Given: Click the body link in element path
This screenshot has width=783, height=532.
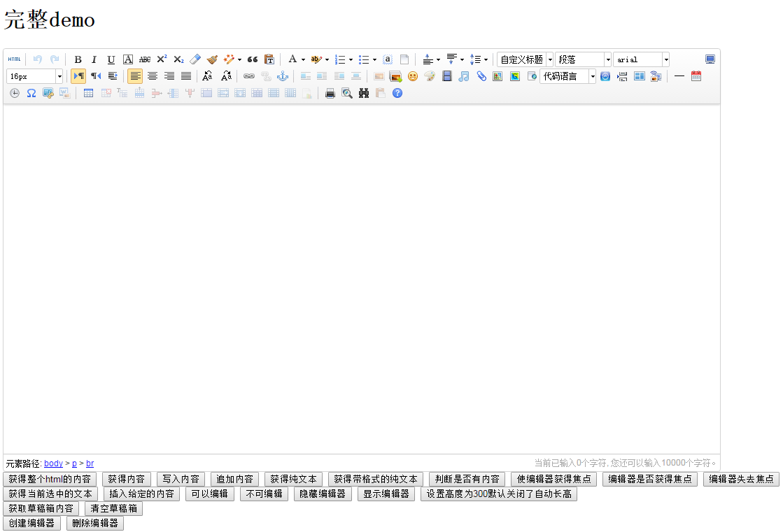Looking at the screenshot, I should pos(53,463).
